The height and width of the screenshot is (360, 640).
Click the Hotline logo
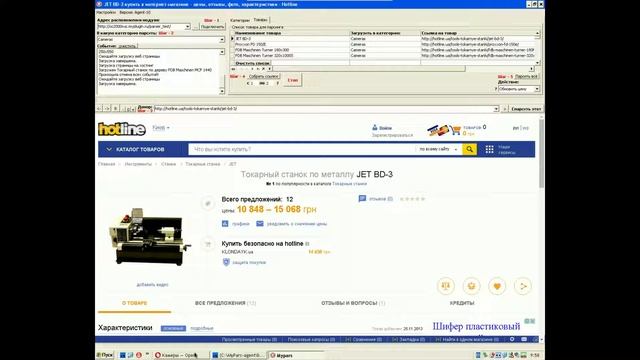point(122,129)
